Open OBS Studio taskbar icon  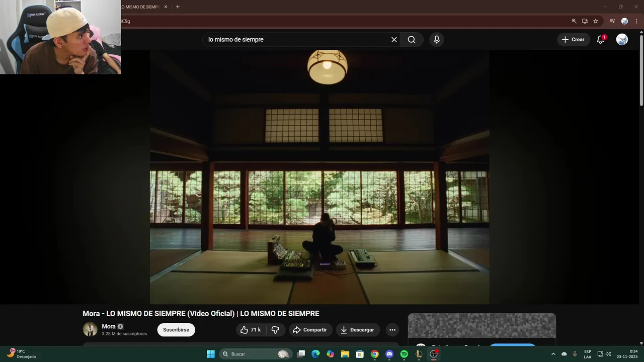click(434, 354)
